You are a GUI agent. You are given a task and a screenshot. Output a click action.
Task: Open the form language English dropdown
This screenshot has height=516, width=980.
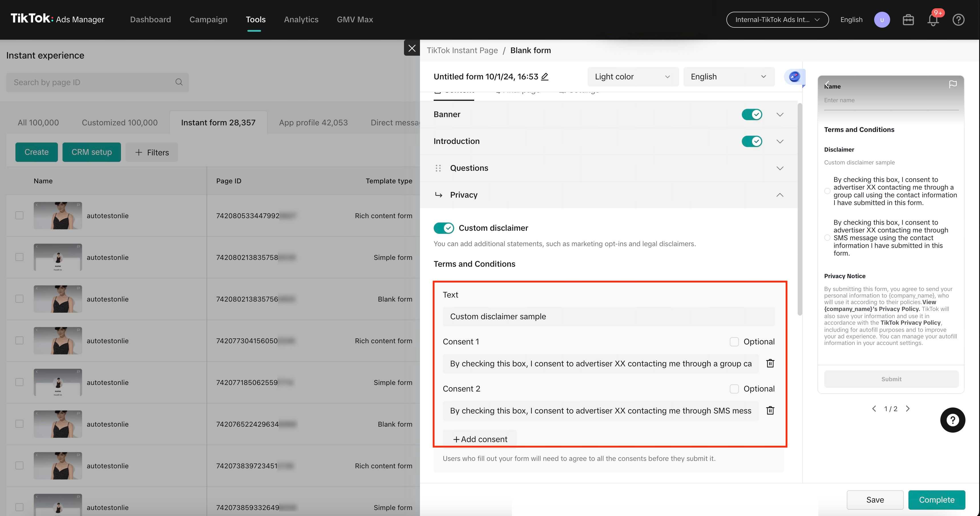click(729, 77)
